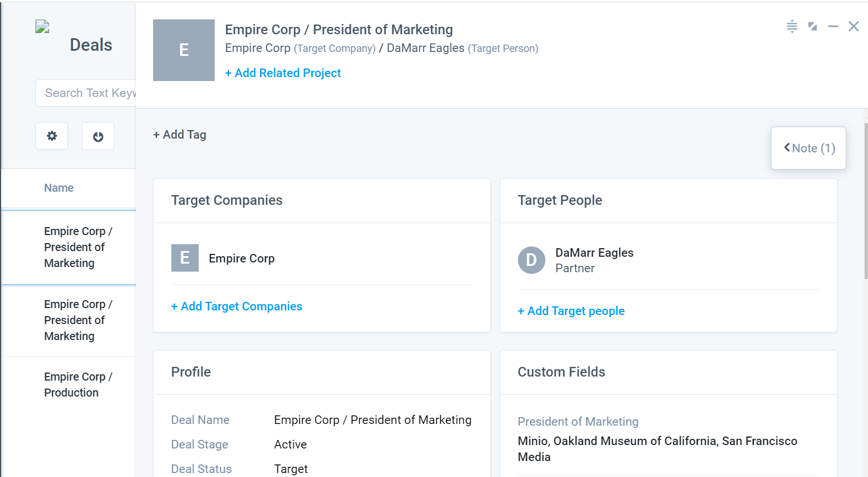The width and height of the screenshot is (868, 477).
Task: Click DaMarr Eagles' D avatar
Action: click(x=532, y=260)
